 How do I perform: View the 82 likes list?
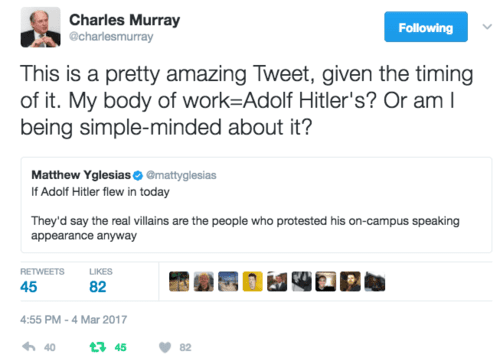(101, 281)
